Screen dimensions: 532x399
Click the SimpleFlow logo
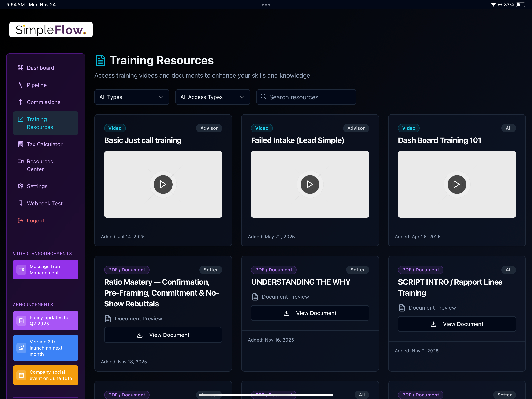point(51,30)
